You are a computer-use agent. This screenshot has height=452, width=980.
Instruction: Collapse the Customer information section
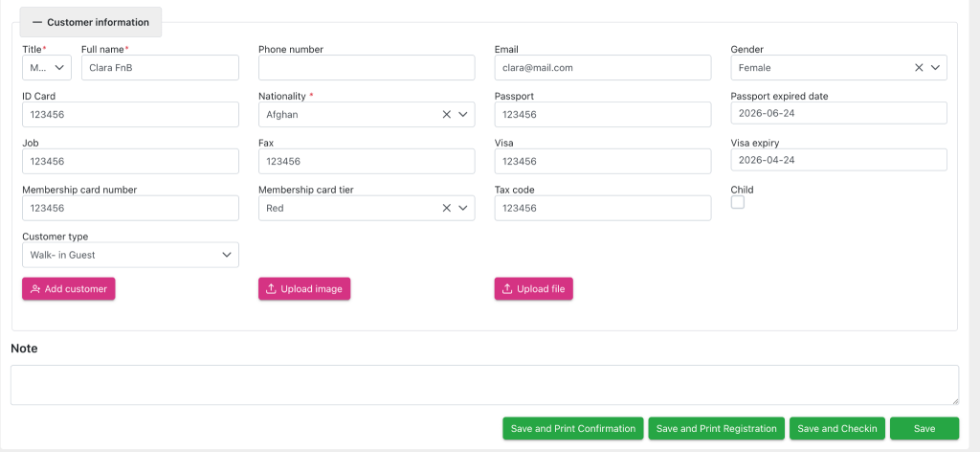[91, 22]
